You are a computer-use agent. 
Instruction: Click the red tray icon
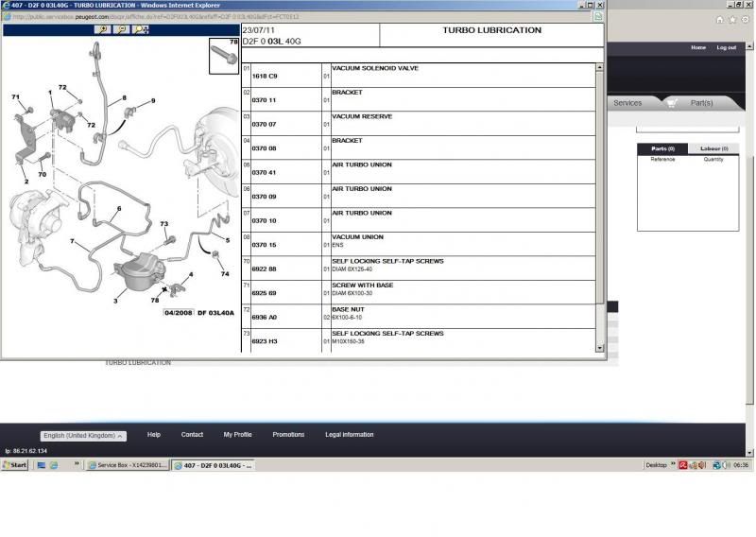(682, 465)
